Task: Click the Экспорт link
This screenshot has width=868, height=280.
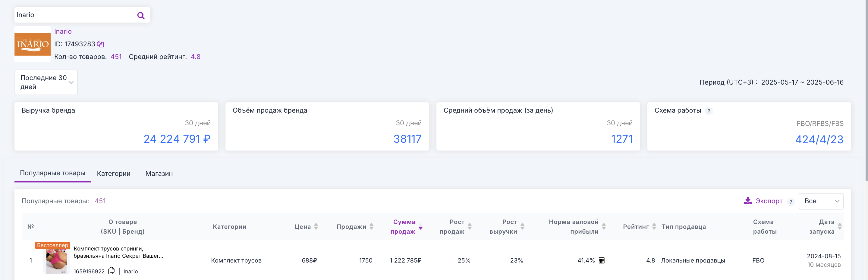Action: [769, 201]
